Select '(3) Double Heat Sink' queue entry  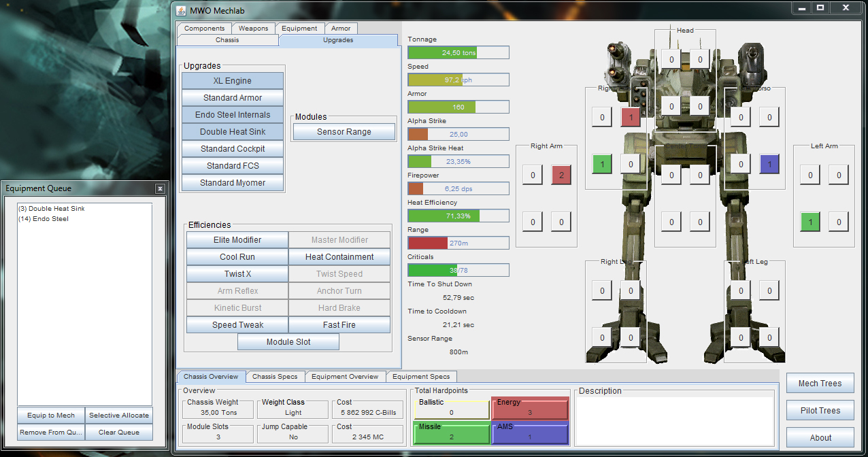52,209
